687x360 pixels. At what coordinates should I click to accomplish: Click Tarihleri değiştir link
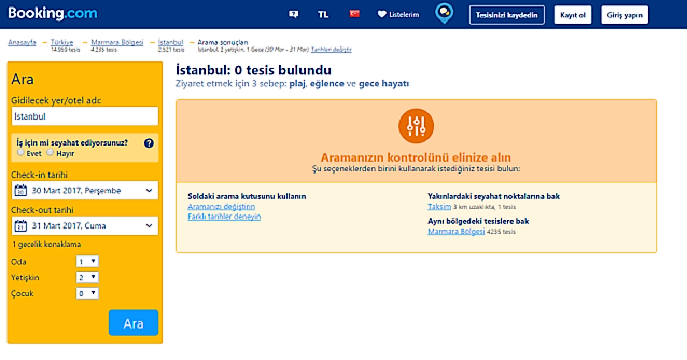(331, 49)
